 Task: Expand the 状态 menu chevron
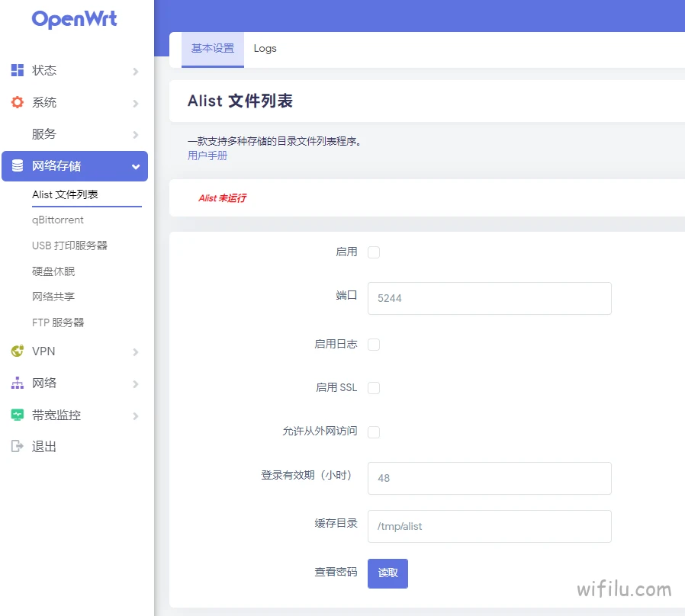pos(136,71)
